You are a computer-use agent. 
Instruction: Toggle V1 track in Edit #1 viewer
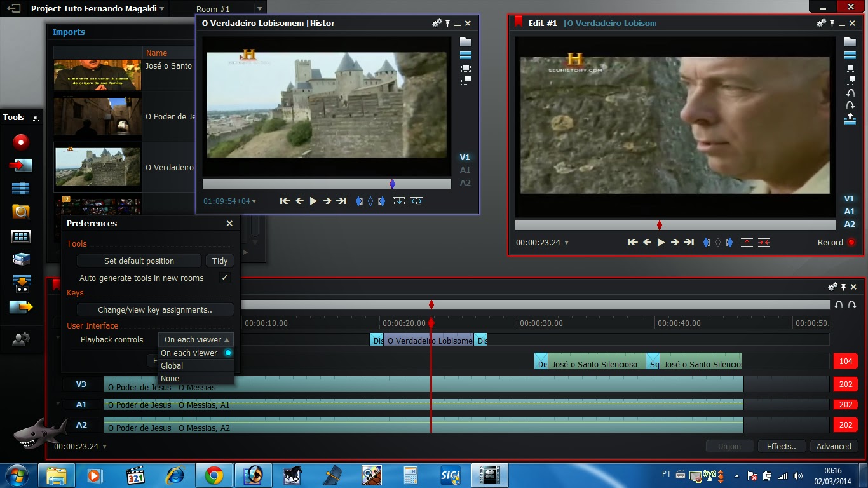850,198
